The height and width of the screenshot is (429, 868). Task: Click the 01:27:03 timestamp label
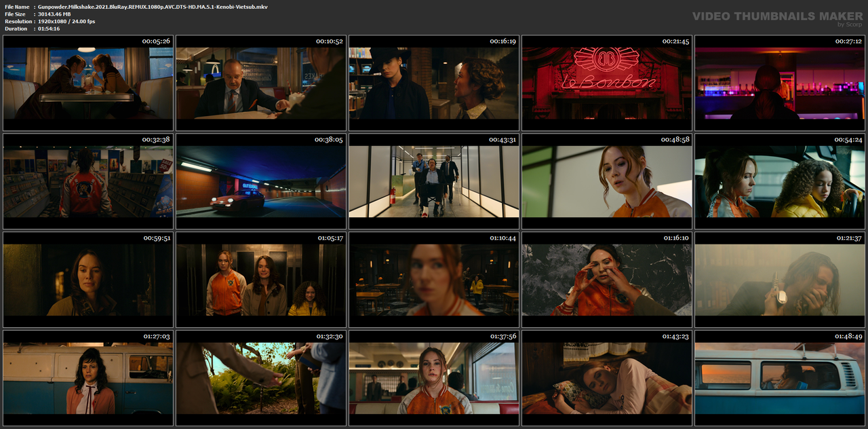tap(157, 336)
